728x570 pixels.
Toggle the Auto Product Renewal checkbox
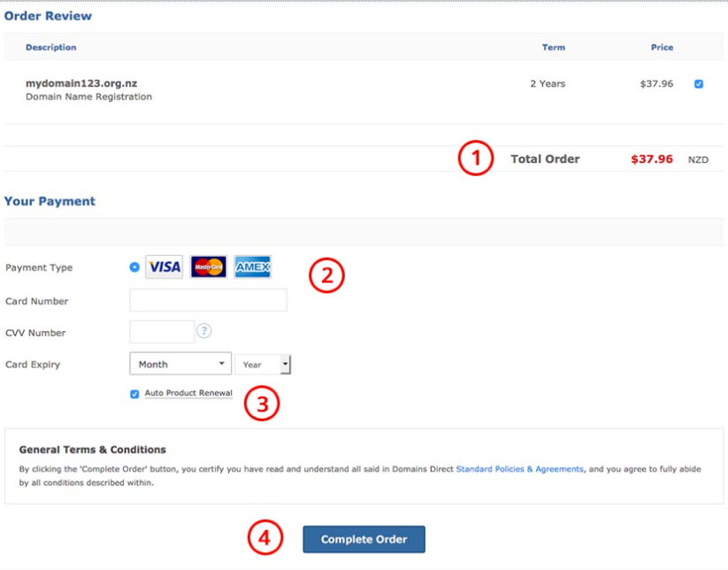coord(134,394)
